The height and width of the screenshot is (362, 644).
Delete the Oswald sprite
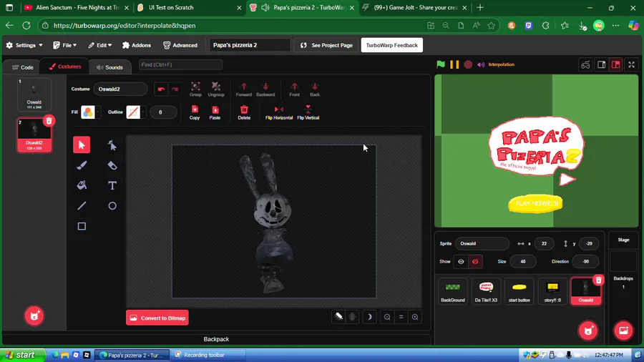[598, 280]
